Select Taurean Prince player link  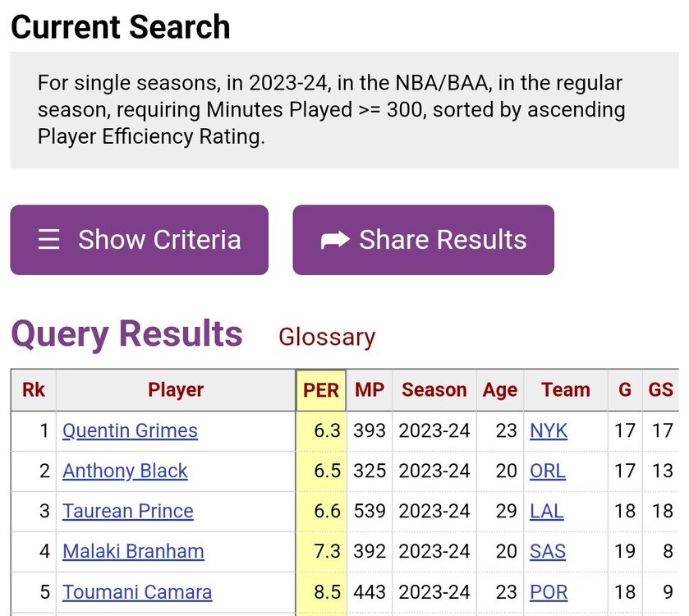click(x=128, y=511)
